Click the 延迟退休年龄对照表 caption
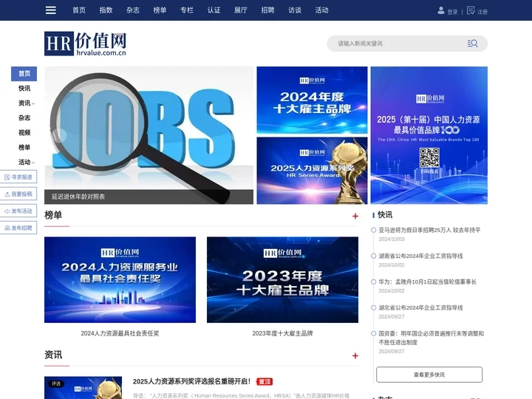 pos(78,197)
